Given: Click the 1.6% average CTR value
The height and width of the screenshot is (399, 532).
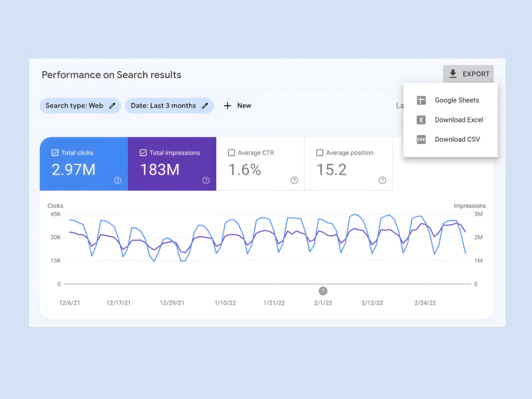Looking at the screenshot, I should (x=245, y=170).
